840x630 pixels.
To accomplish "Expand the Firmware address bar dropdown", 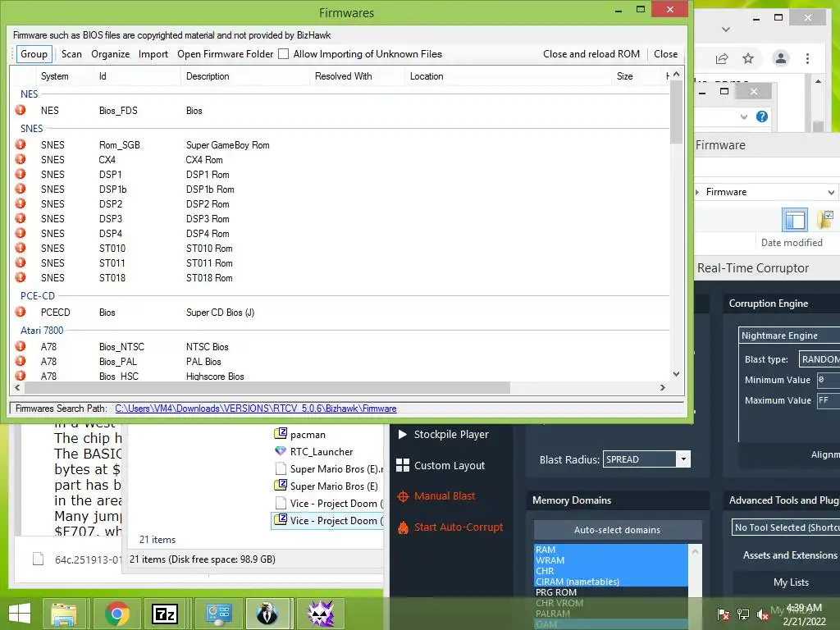I will (831, 192).
